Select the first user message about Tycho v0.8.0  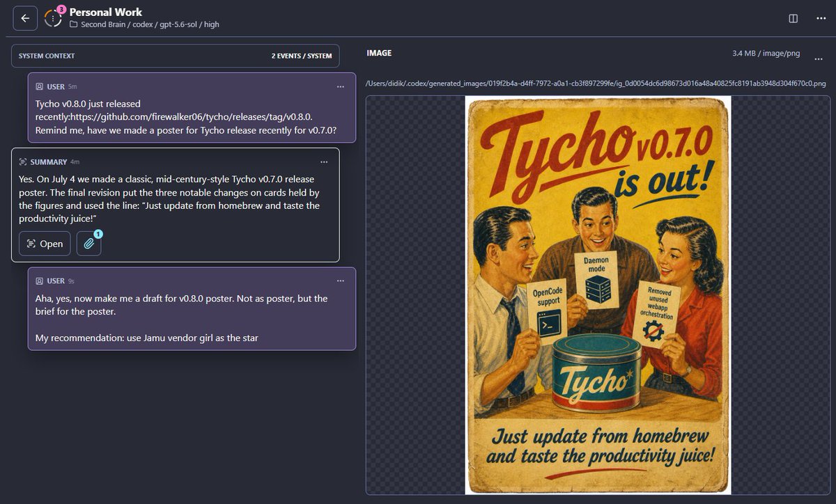(192, 107)
